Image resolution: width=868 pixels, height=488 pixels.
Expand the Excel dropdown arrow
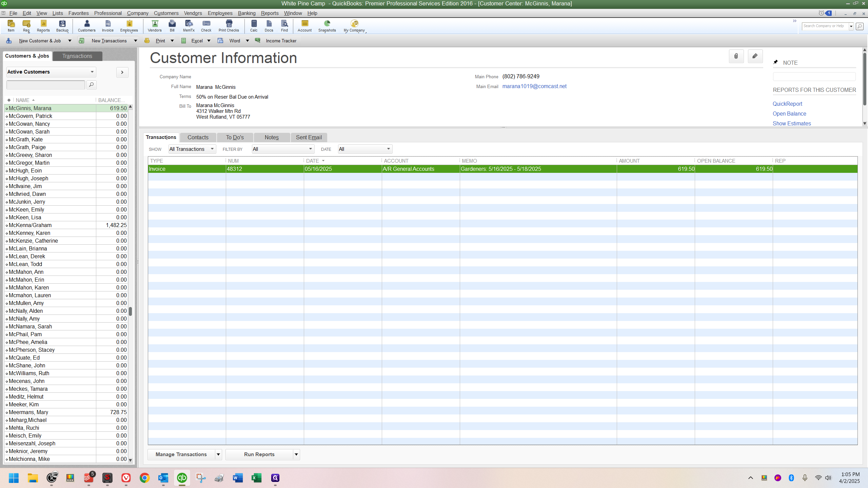[x=209, y=41]
